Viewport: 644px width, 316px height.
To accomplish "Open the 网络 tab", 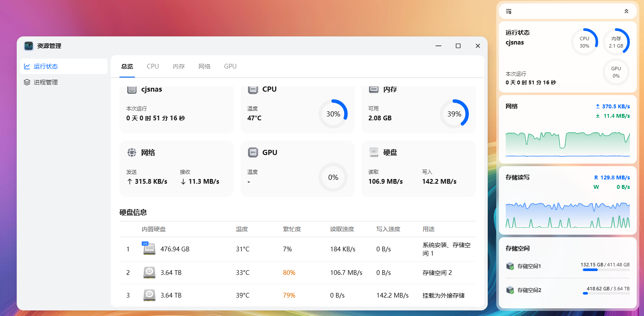I will coord(205,66).
